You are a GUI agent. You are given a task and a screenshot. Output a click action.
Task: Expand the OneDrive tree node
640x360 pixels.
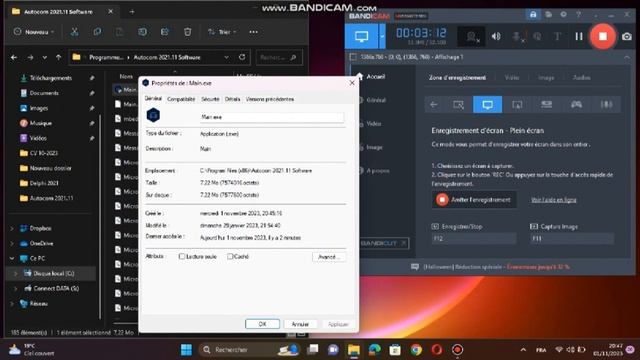click(12, 244)
